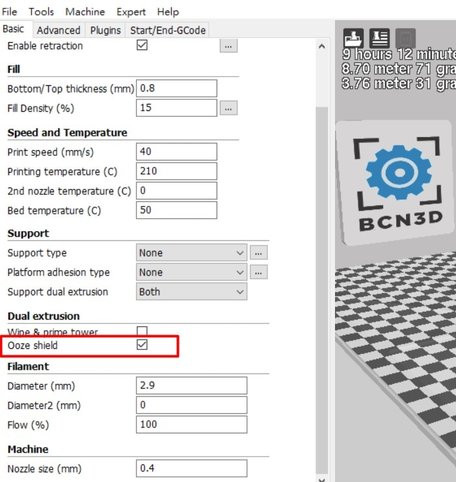
Task: Click the Load model icon
Action: [353, 38]
